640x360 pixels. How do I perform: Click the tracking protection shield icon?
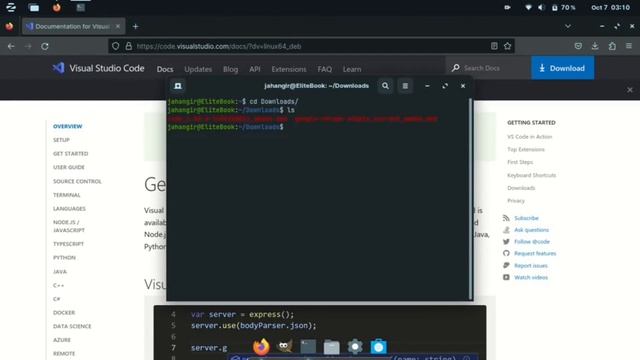pos(116,46)
